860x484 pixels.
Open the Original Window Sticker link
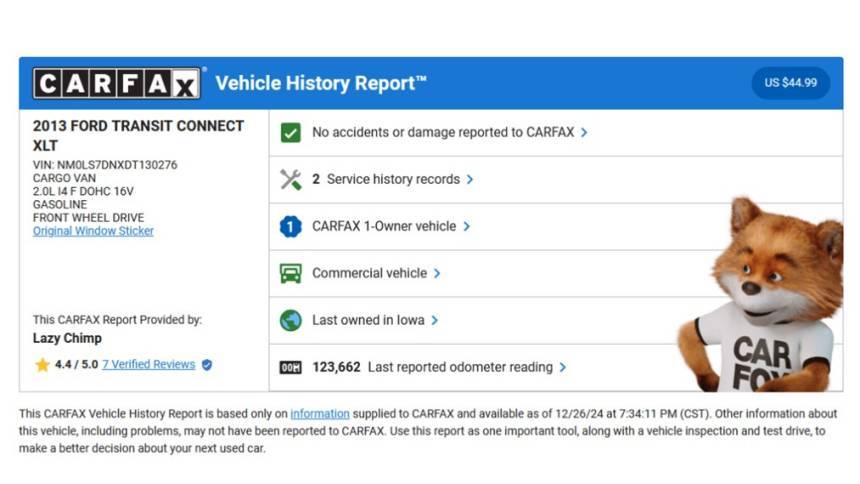[93, 231]
